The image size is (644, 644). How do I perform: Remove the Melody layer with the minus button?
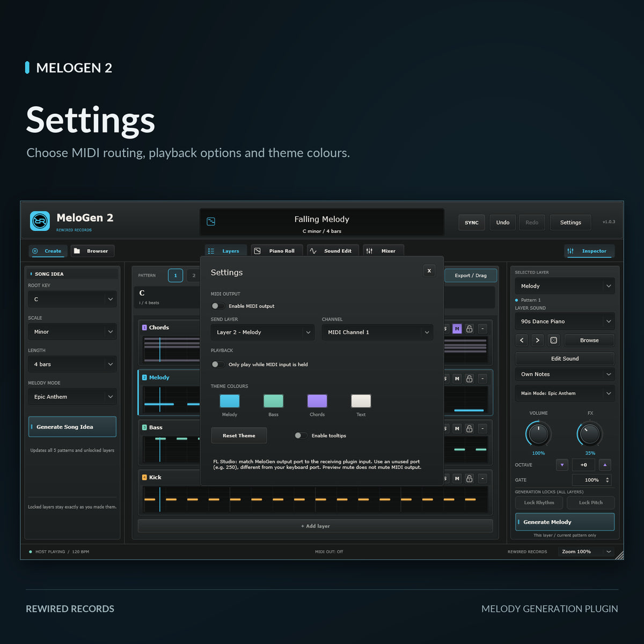pos(482,378)
